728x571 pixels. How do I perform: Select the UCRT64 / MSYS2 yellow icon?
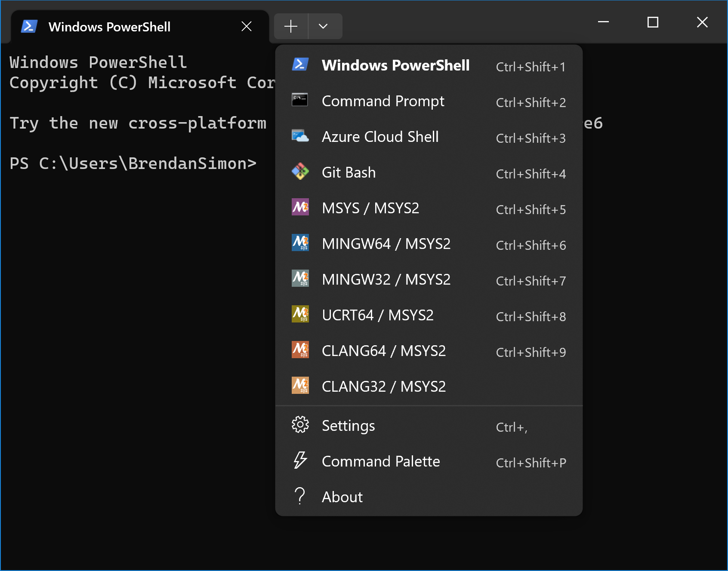coord(300,314)
